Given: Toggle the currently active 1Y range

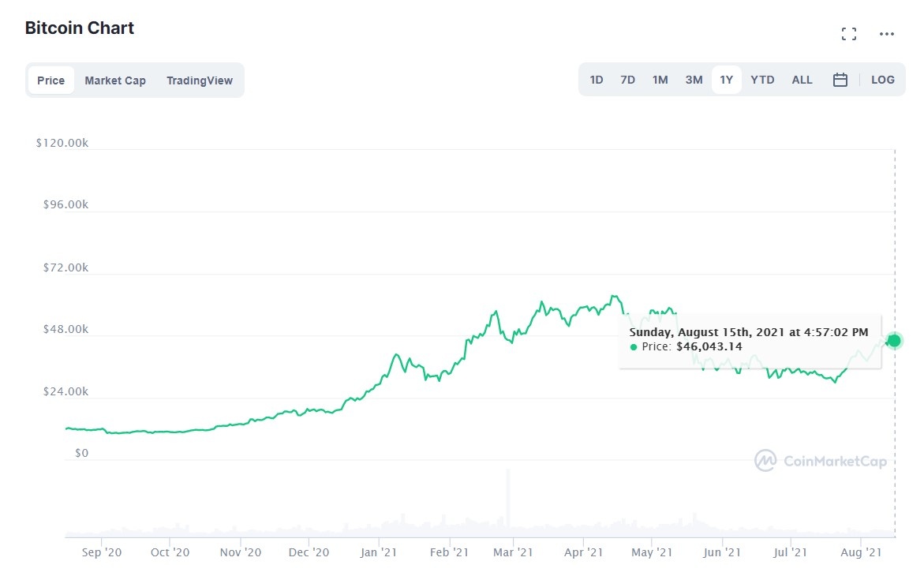Looking at the screenshot, I should click(726, 79).
